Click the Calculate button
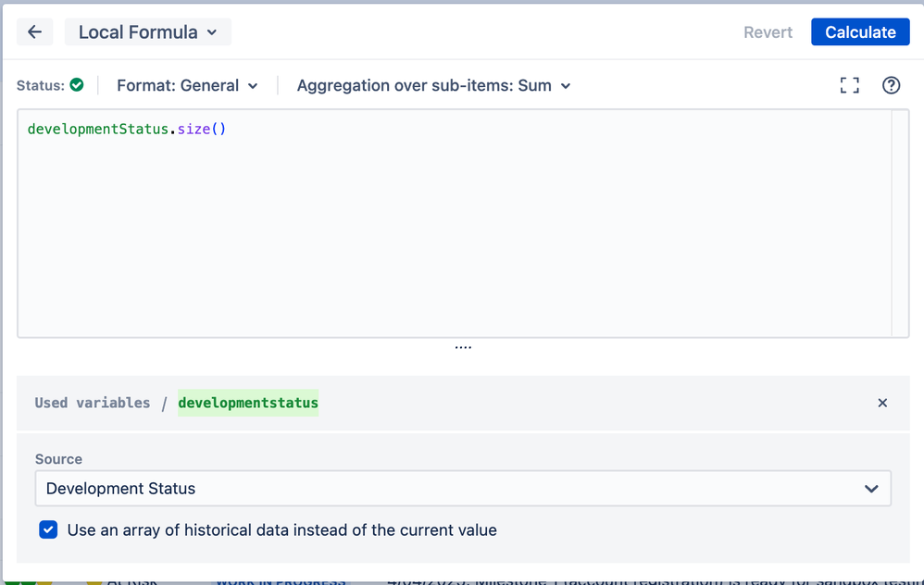This screenshot has width=924, height=585. [860, 31]
